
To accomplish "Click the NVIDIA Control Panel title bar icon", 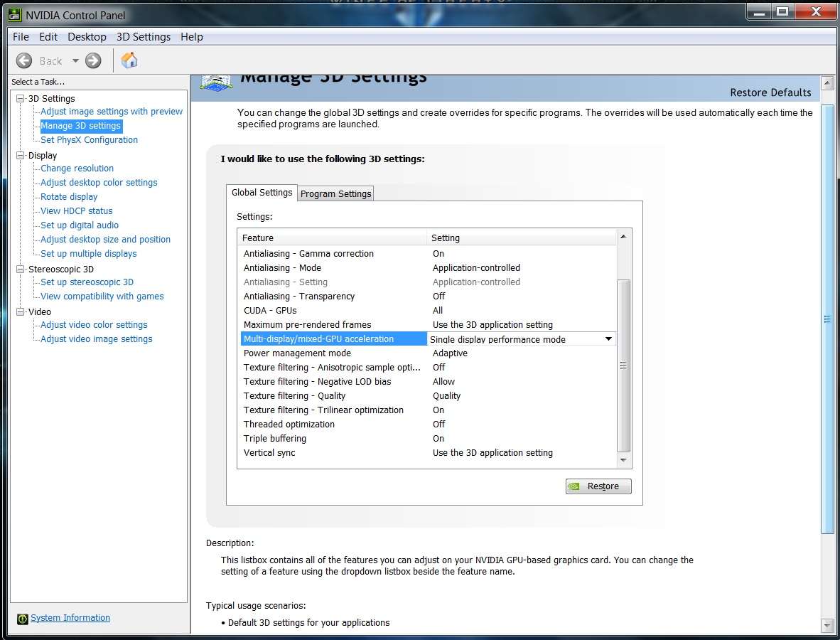I will tap(15, 14).
